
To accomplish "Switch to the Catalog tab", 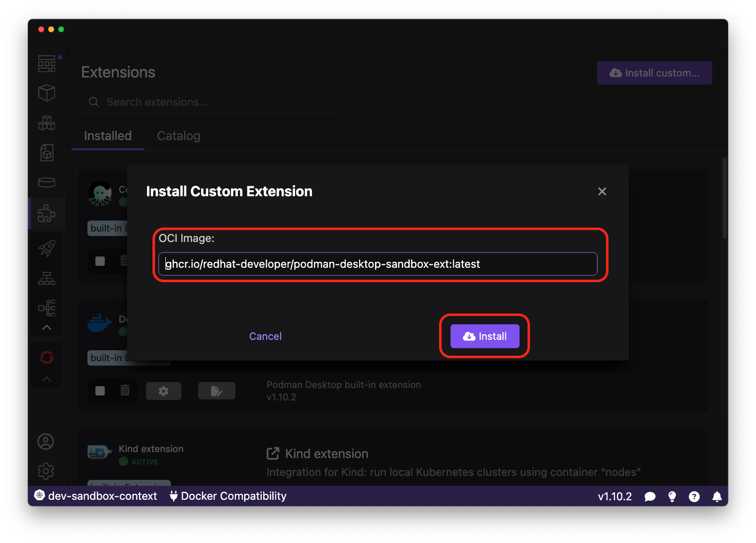I will 179,136.
